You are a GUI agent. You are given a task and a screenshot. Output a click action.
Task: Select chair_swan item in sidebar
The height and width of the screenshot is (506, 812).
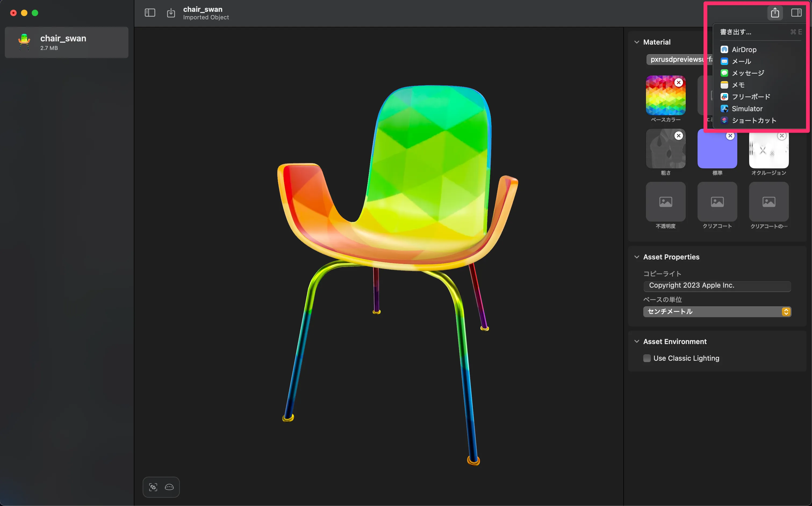[67, 42]
